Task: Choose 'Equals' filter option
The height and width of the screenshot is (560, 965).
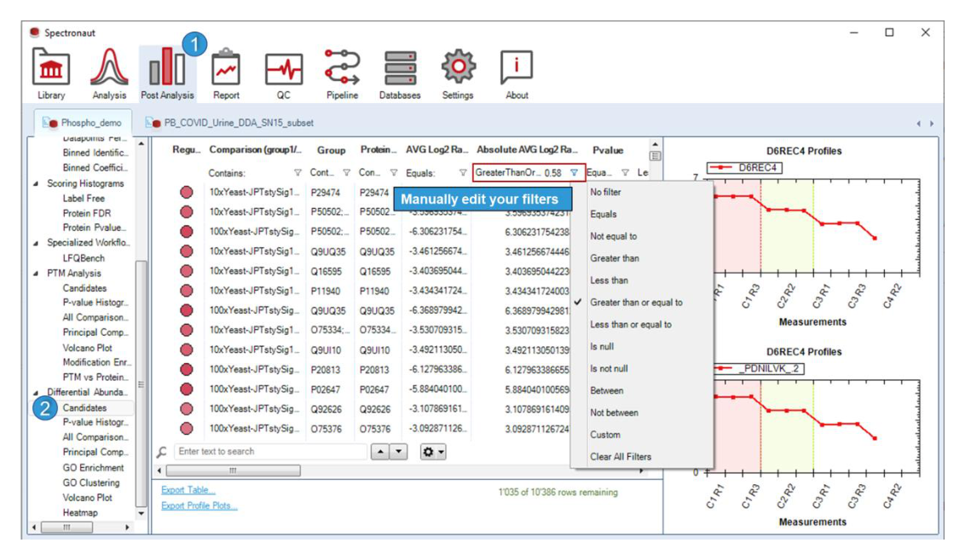Action: tap(604, 214)
